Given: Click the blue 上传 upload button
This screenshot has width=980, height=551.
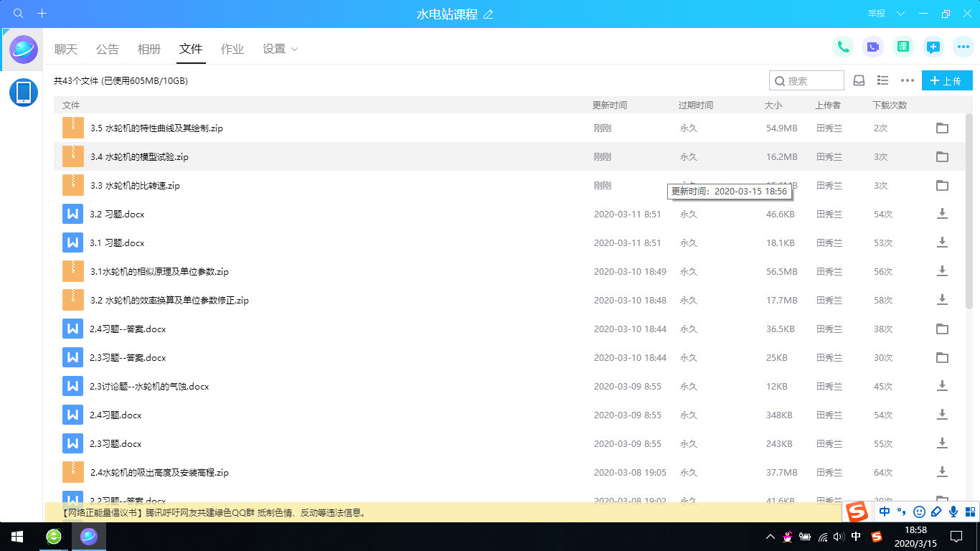Looking at the screenshot, I should coord(946,80).
